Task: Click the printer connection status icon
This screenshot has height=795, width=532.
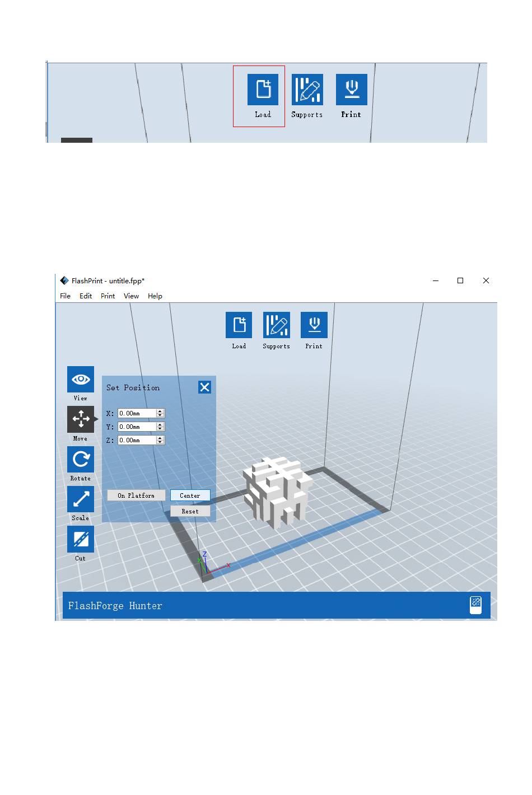Action: [x=476, y=605]
